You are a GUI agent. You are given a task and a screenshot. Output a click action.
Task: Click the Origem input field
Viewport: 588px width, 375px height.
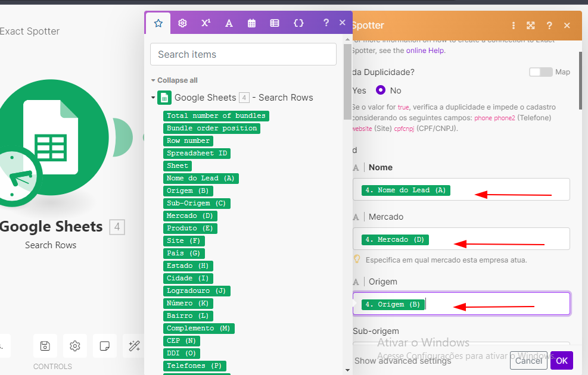(x=461, y=304)
